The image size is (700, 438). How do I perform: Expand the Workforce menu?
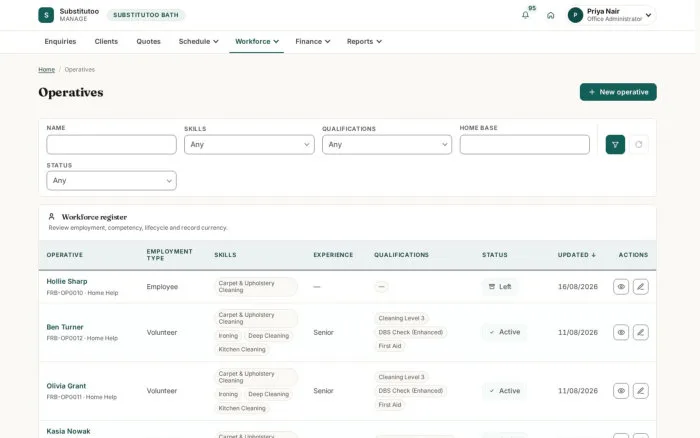tap(257, 42)
